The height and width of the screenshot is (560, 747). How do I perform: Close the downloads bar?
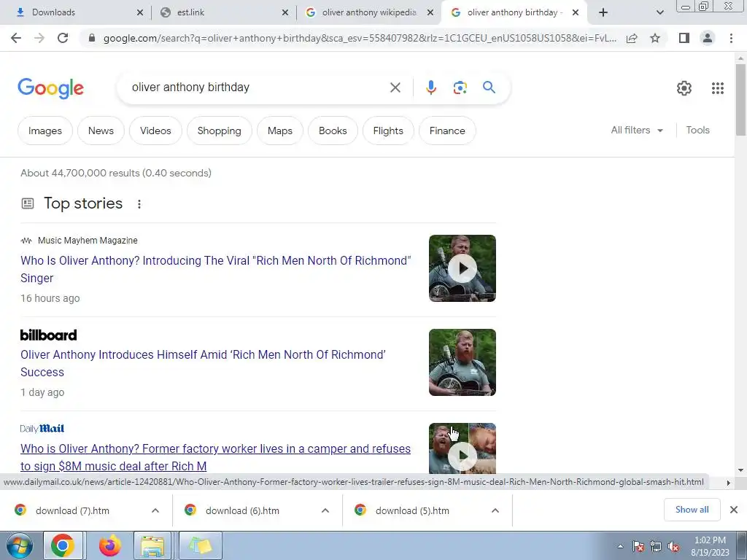click(x=734, y=510)
